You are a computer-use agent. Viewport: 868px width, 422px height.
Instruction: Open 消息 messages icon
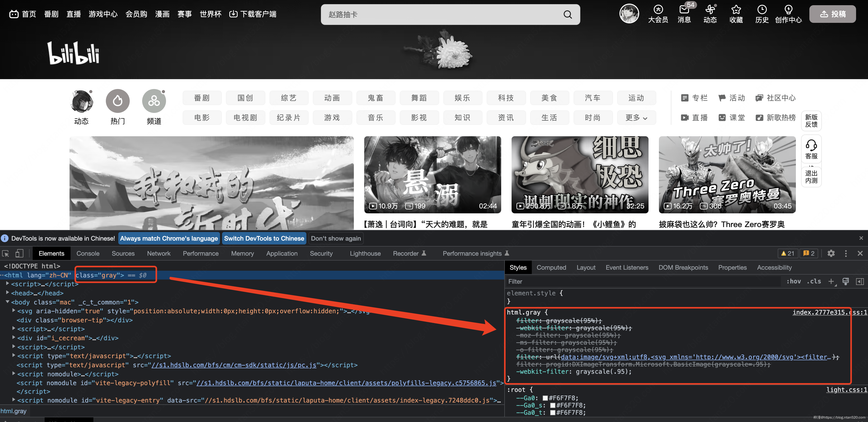coord(684,14)
